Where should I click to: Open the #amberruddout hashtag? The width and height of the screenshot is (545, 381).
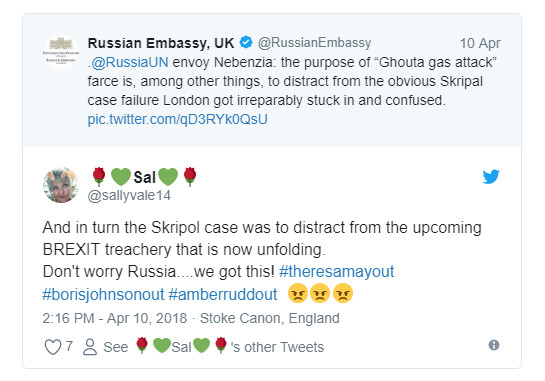coord(223,294)
